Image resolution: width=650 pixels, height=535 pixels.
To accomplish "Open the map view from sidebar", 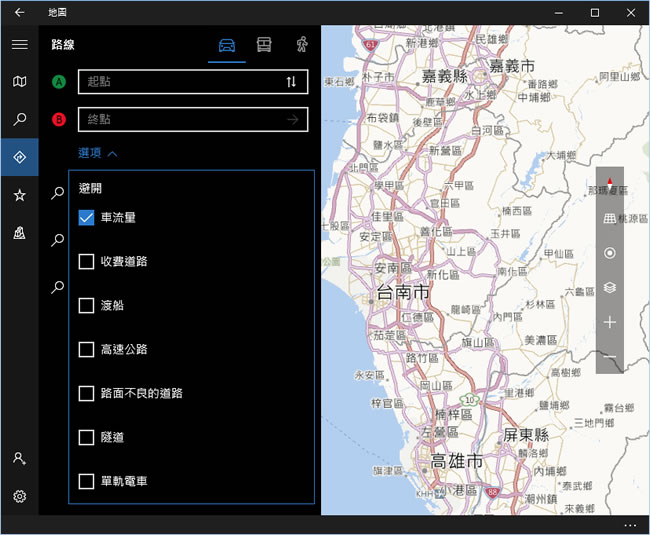I will click(19, 82).
